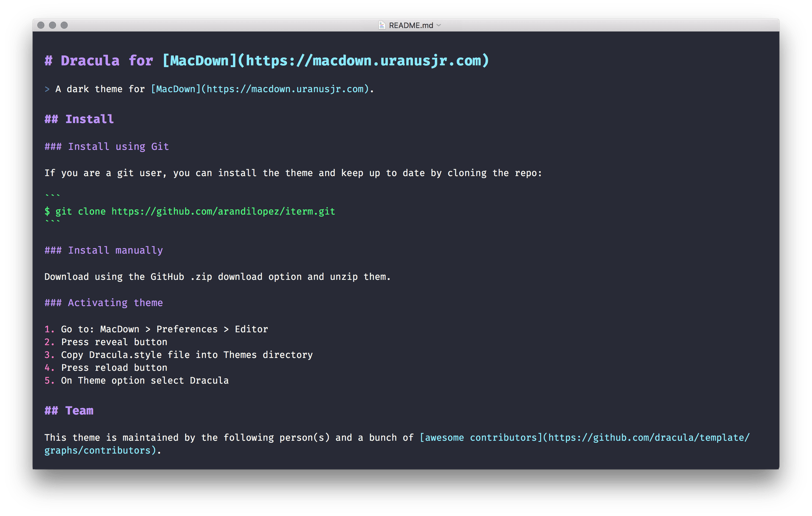Image resolution: width=812 pixels, height=516 pixels.
Task: Open the title dropdown chevron beside README.md
Action: click(x=439, y=25)
